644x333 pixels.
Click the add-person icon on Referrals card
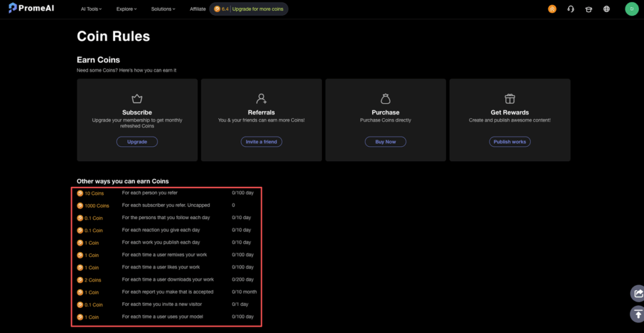click(261, 99)
